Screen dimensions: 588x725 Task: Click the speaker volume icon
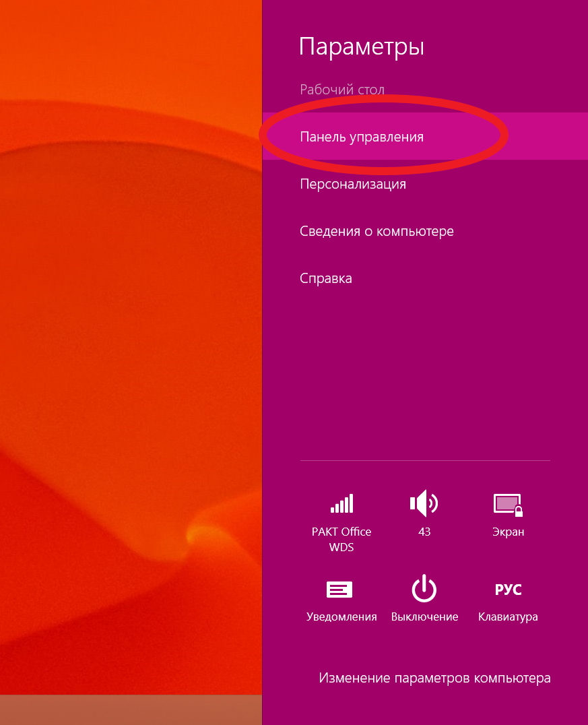424,503
